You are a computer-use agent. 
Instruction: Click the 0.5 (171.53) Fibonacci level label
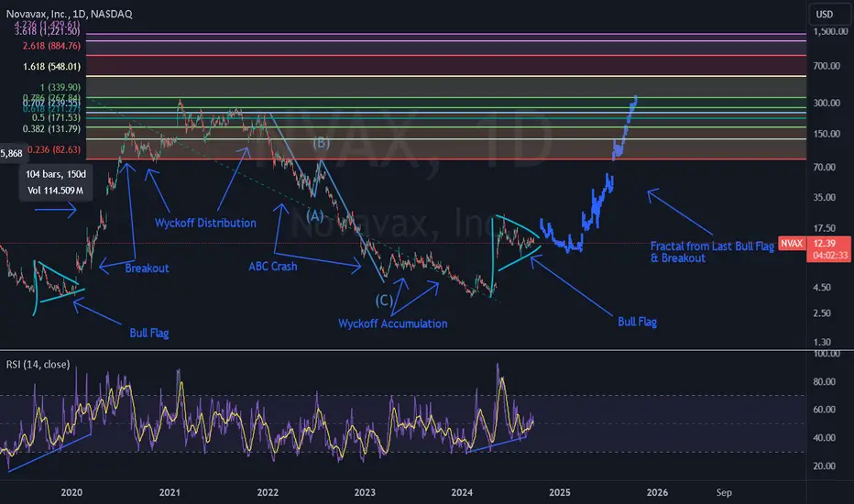56,117
